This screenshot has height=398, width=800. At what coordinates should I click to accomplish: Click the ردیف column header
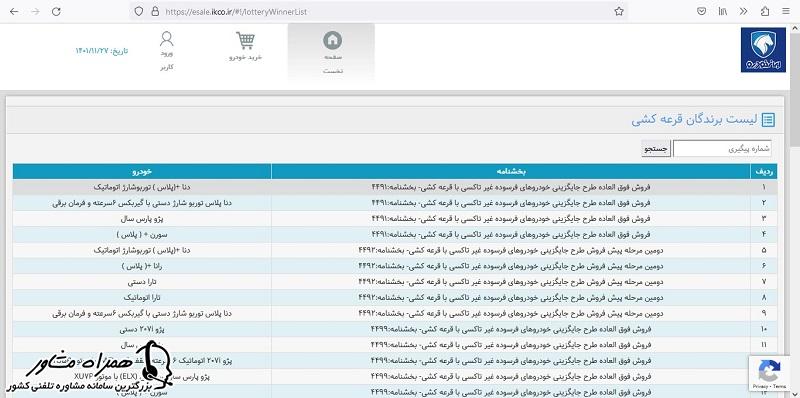[764, 171]
